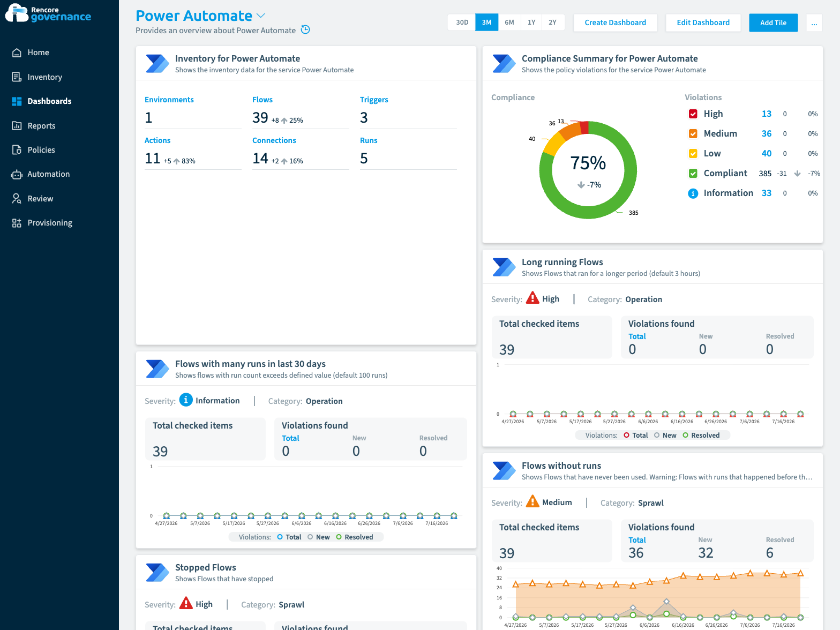Open the Actions inventory link

(x=157, y=140)
